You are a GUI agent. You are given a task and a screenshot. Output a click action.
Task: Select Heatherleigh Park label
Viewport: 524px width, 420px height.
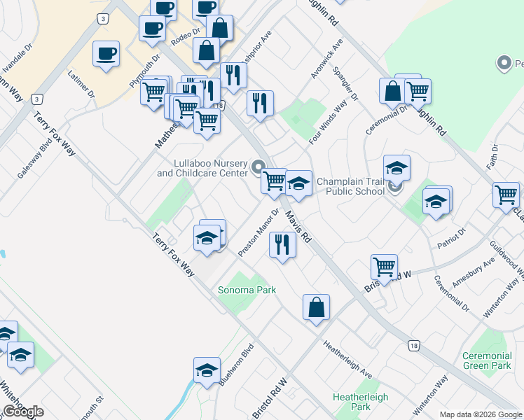pos(361,402)
